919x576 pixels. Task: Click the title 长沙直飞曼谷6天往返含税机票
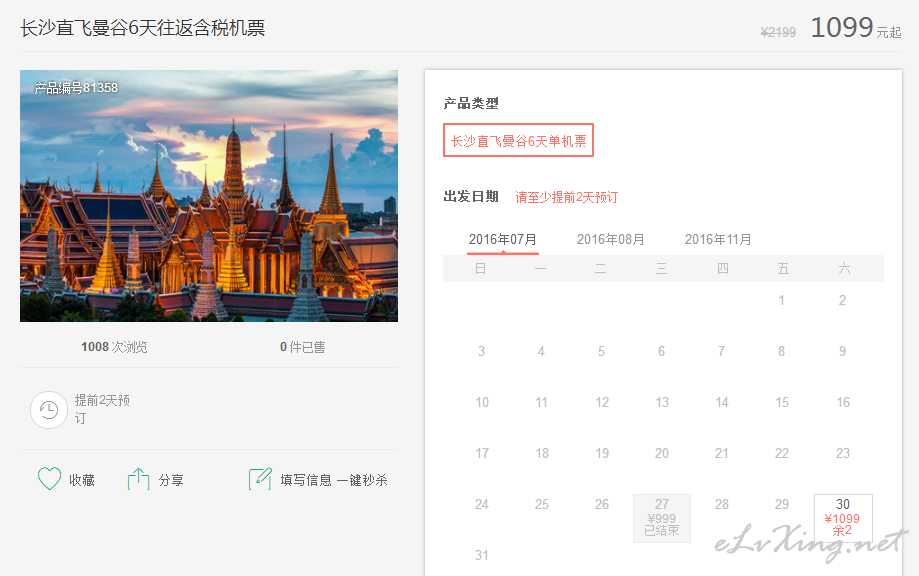coord(142,28)
